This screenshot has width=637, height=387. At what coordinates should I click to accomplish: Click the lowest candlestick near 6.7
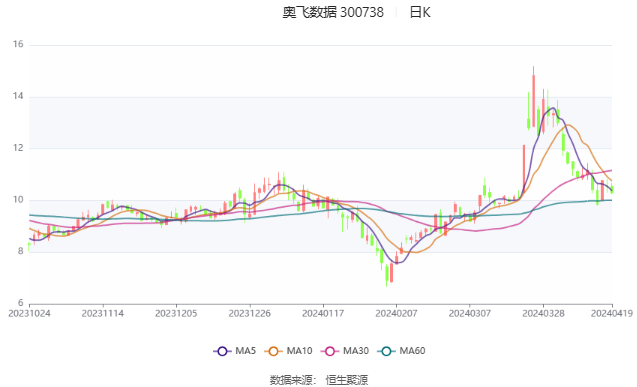click(x=386, y=274)
